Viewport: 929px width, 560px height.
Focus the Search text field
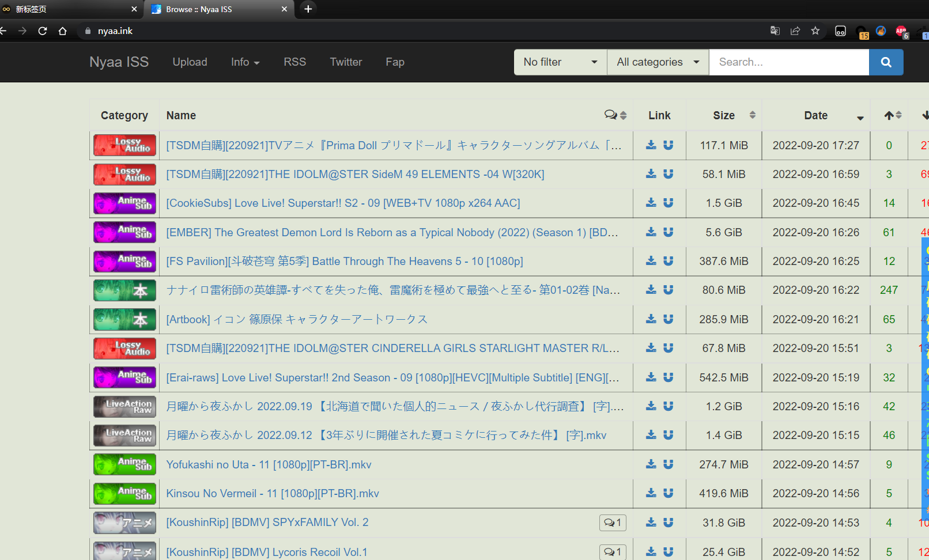click(x=789, y=62)
